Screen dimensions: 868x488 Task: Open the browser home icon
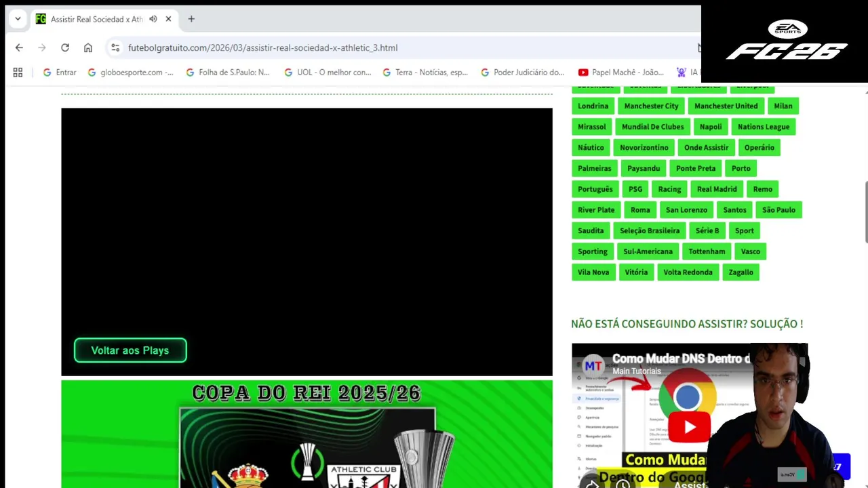pyautogui.click(x=88, y=47)
